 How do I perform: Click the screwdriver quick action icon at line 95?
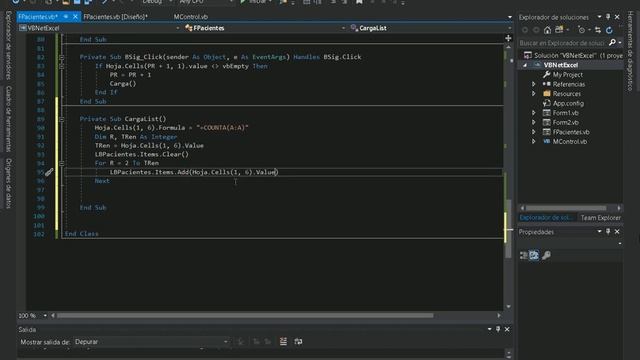tap(49, 172)
